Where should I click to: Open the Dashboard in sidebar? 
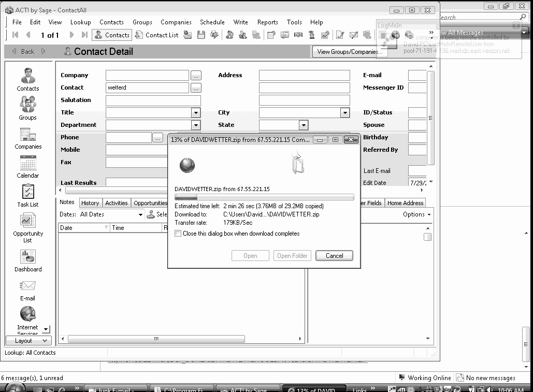(28, 260)
